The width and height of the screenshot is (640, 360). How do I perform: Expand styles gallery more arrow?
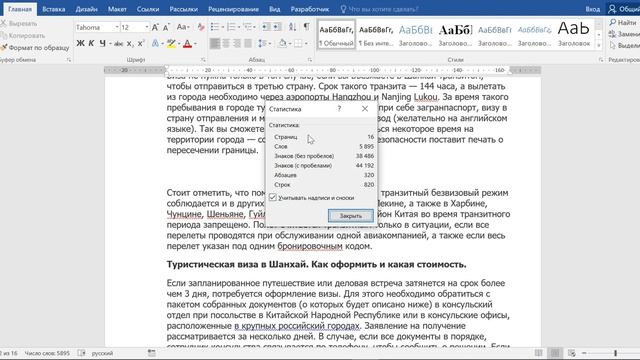pyautogui.click(x=599, y=45)
